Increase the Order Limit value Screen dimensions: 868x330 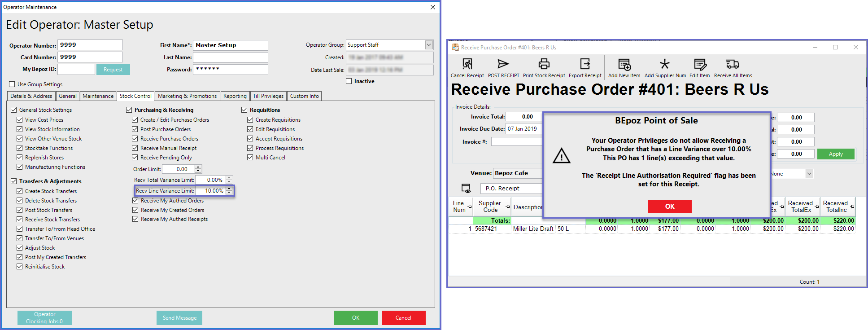198,167
